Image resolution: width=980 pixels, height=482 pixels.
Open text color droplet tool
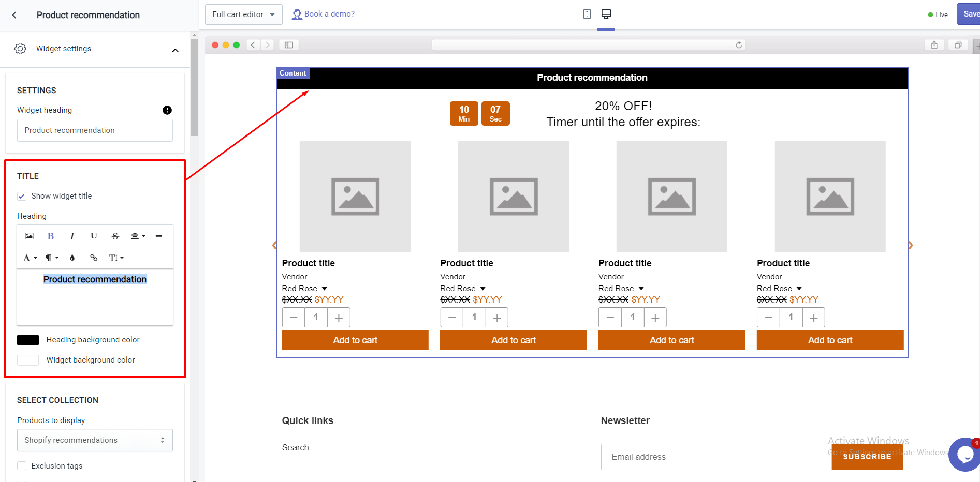coord(72,258)
